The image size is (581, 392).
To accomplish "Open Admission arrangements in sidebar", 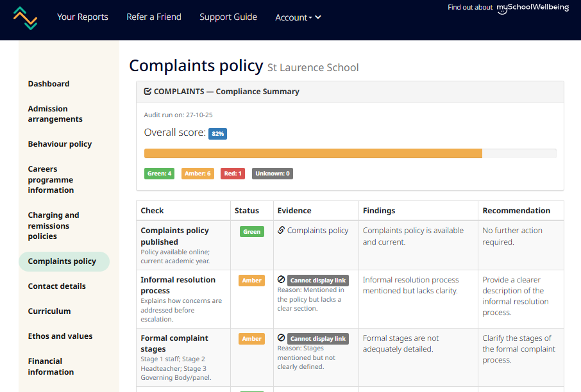I will click(55, 114).
